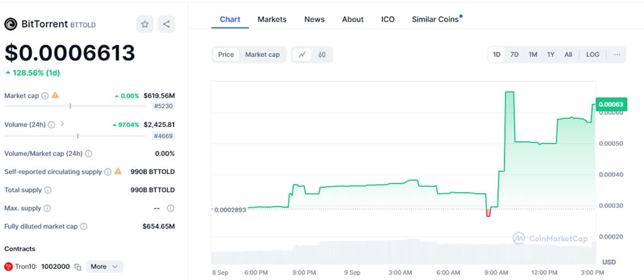
Task: Click the 0.0002893 opening price label
Action: pos(229,210)
